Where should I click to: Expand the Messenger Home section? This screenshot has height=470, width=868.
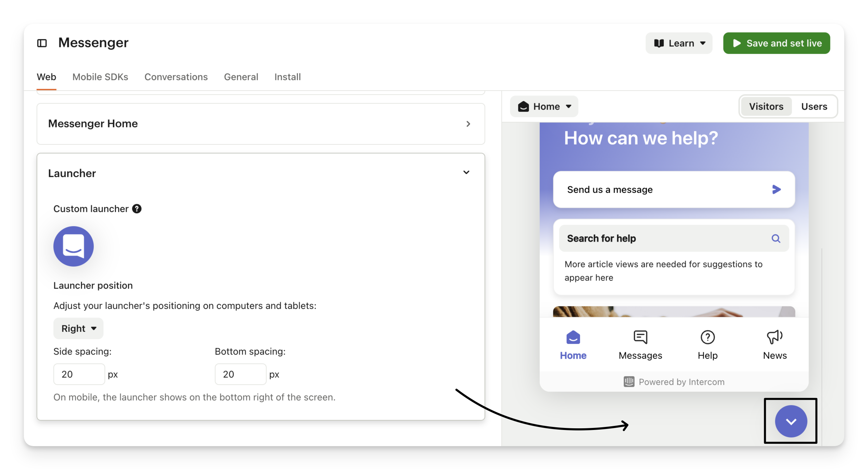coord(261,124)
